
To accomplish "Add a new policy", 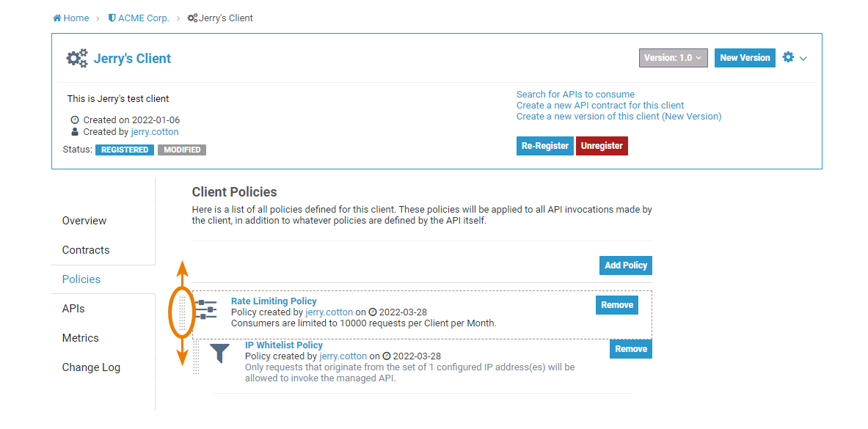I will [625, 265].
